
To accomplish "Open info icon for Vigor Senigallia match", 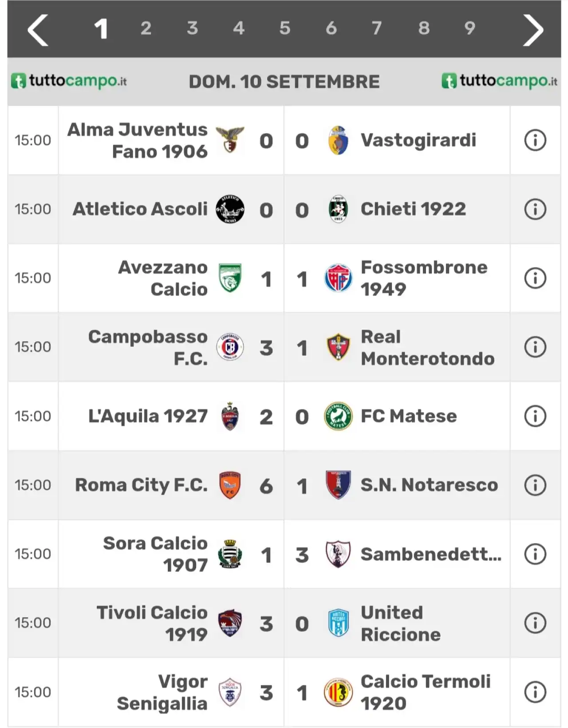I will 535,692.
